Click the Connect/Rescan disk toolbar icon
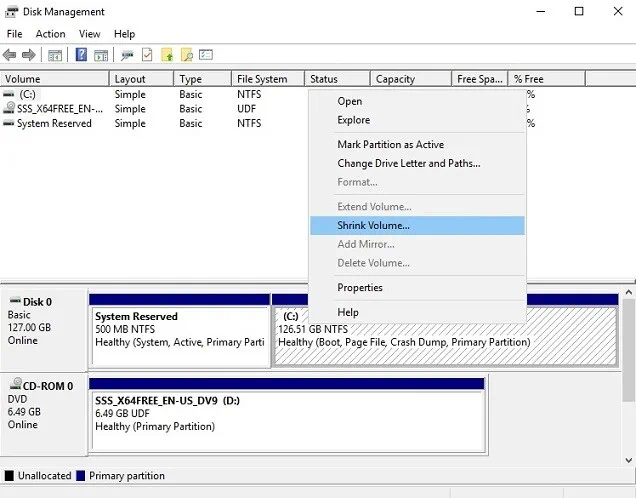The height and width of the screenshot is (498, 636). (x=127, y=55)
